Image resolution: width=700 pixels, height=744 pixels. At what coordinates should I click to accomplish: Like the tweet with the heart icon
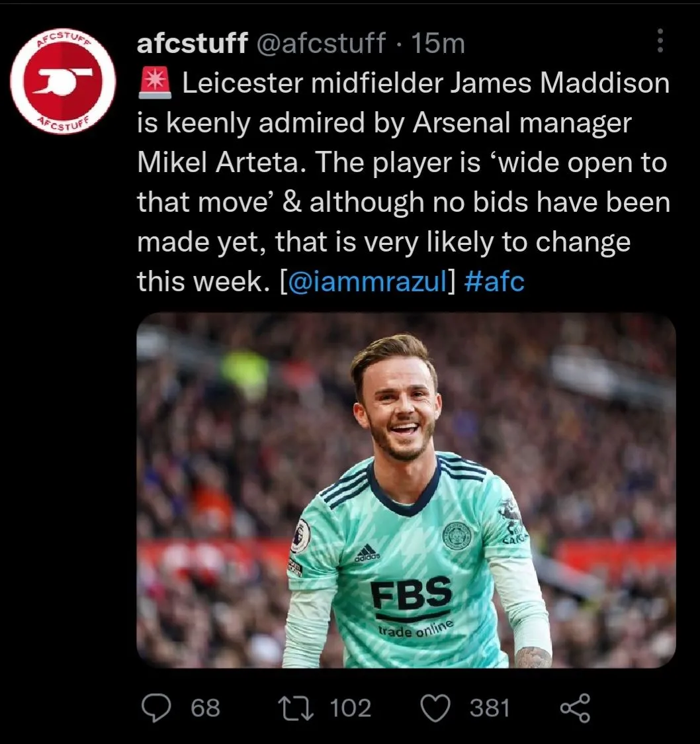click(435, 708)
